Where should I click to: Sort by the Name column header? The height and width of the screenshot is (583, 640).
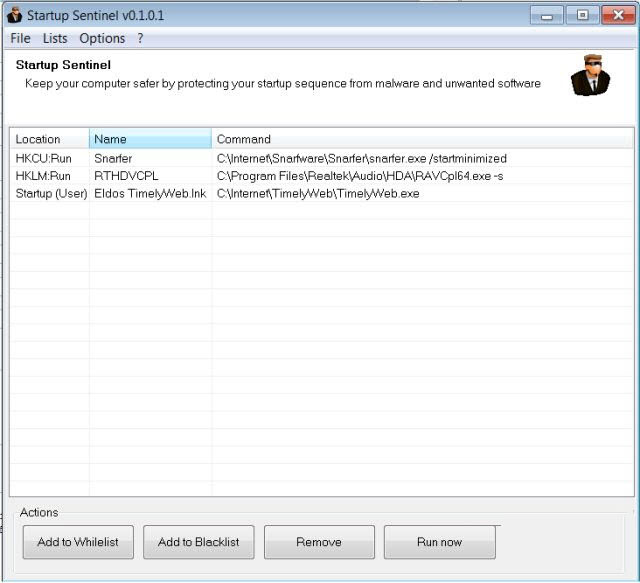[150, 139]
